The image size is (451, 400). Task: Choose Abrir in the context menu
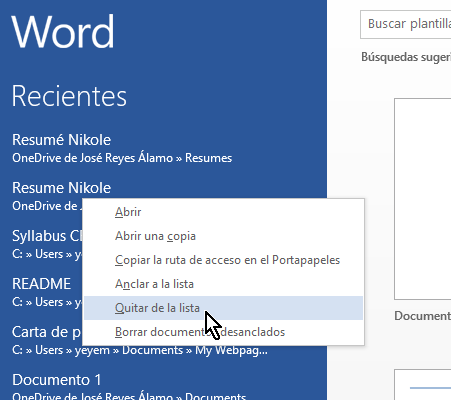click(x=223, y=212)
